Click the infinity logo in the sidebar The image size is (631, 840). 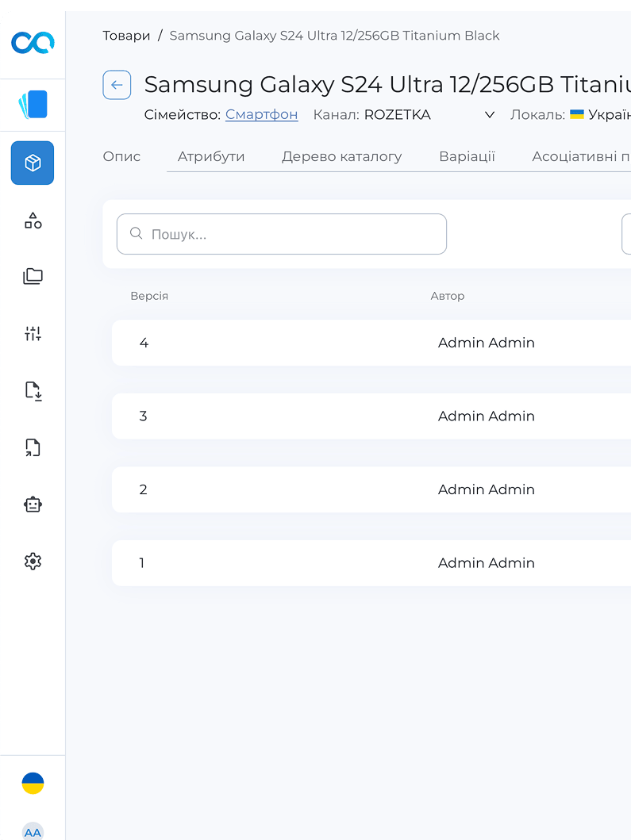click(x=33, y=43)
